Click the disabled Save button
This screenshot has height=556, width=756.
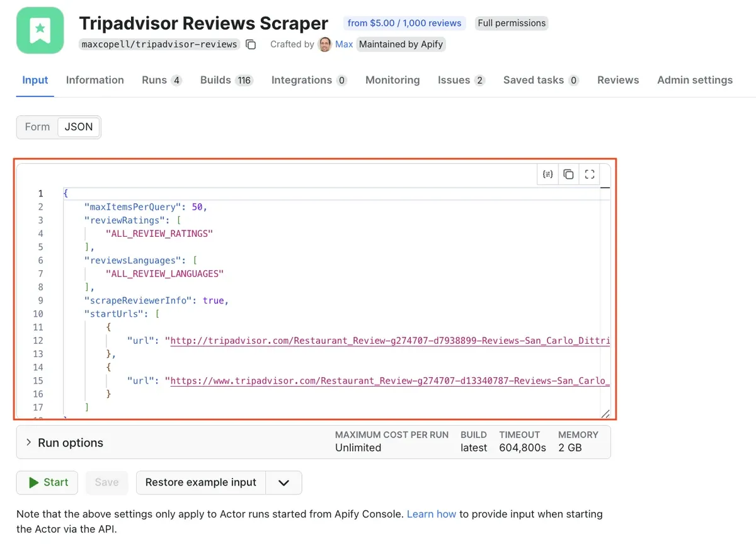(106, 482)
